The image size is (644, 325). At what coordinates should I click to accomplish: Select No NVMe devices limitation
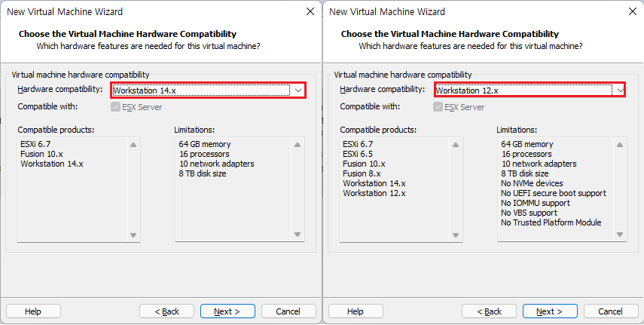(532, 183)
